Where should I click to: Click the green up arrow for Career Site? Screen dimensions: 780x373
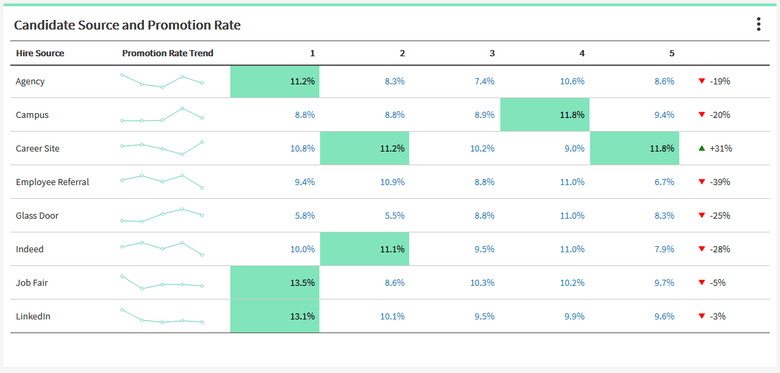tap(702, 148)
